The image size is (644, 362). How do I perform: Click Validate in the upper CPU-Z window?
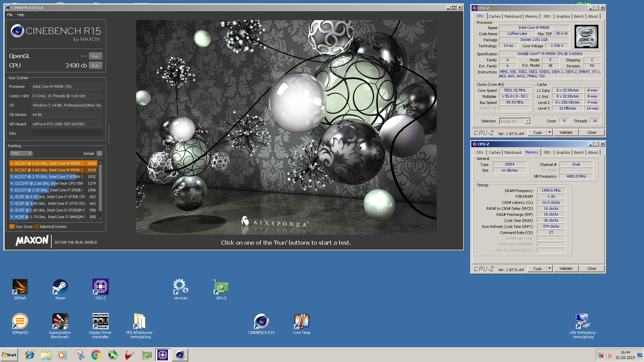pyautogui.click(x=566, y=132)
